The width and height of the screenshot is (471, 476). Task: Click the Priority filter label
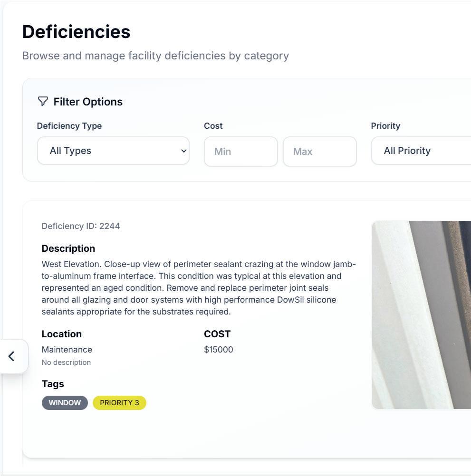click(385, 126)
